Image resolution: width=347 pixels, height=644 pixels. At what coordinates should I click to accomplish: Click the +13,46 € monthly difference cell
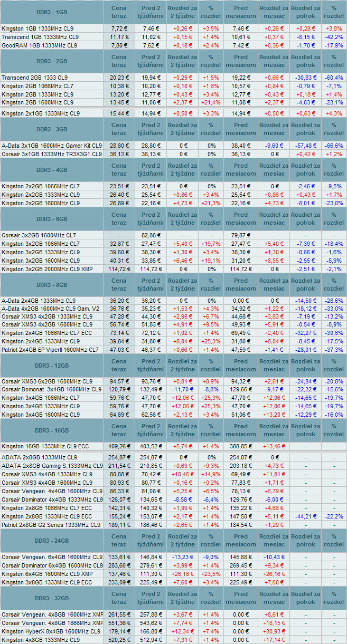(274, 446)
